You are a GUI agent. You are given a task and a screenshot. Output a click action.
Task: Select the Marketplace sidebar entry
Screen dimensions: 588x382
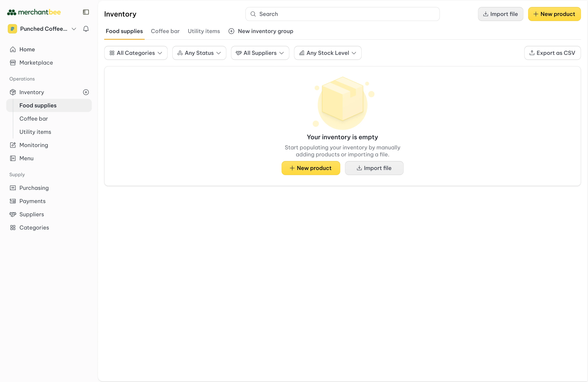click(x=36, y=62)
